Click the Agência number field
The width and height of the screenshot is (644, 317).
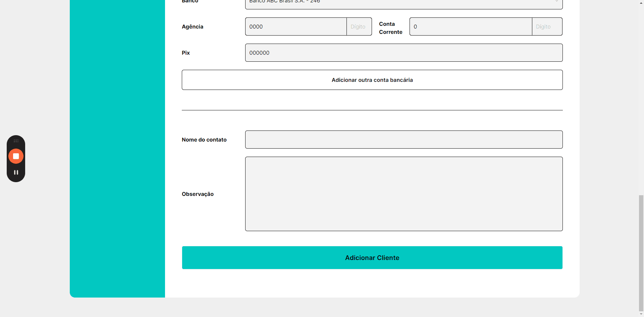[296, 27]
